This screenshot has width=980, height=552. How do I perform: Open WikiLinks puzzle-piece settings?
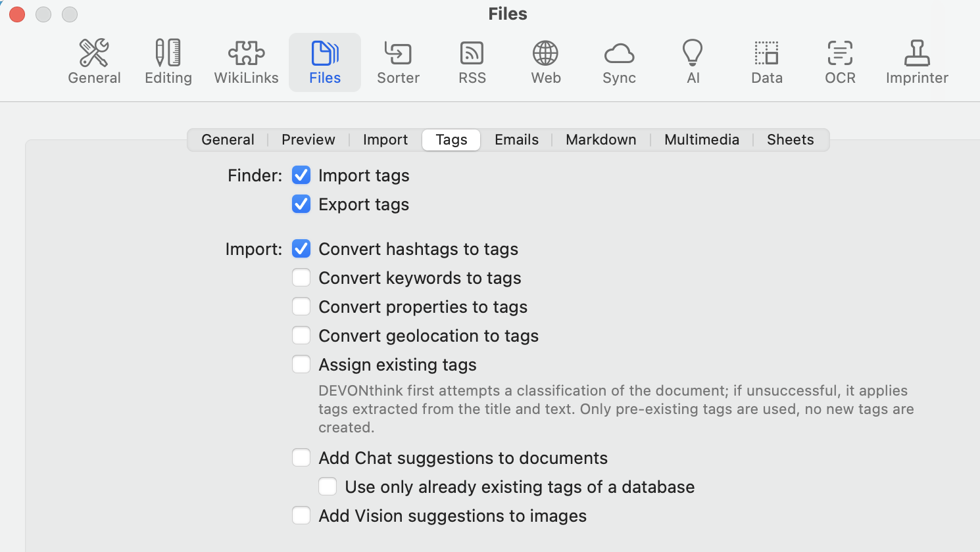click(246, 62)
